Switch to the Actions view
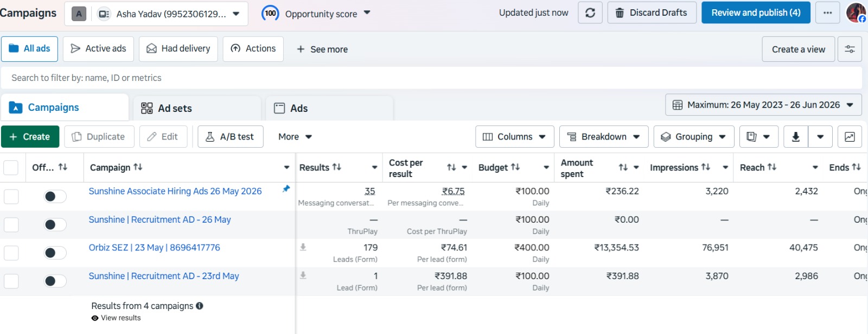 253,49
